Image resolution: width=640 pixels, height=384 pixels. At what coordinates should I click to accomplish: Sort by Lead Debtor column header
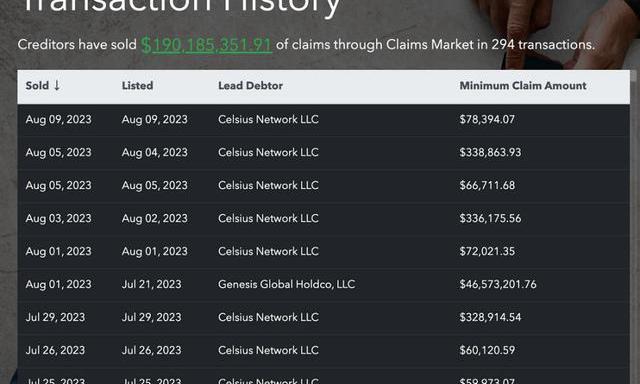click(x=250, y=86)
